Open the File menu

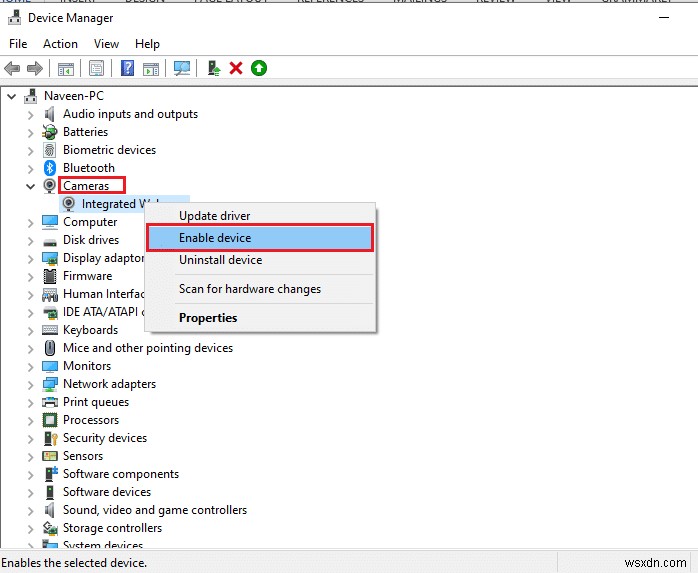[18, 44]
